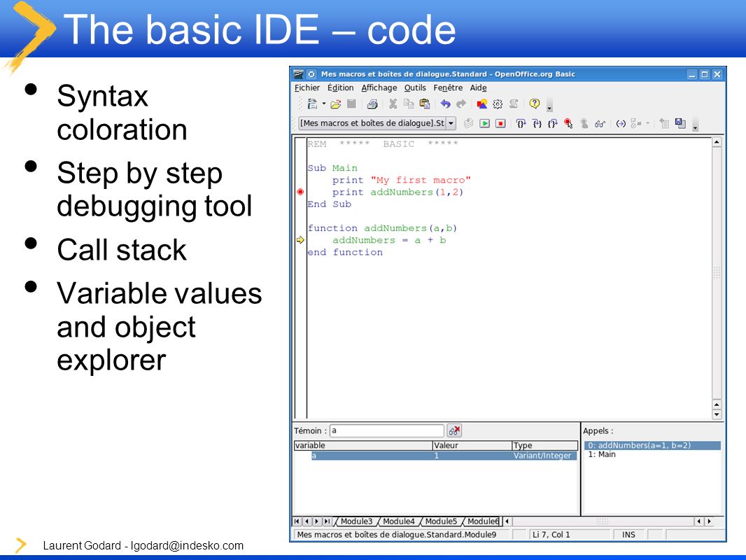Click the Insert Controls icon
746x560 pixels.
(635, 124)
